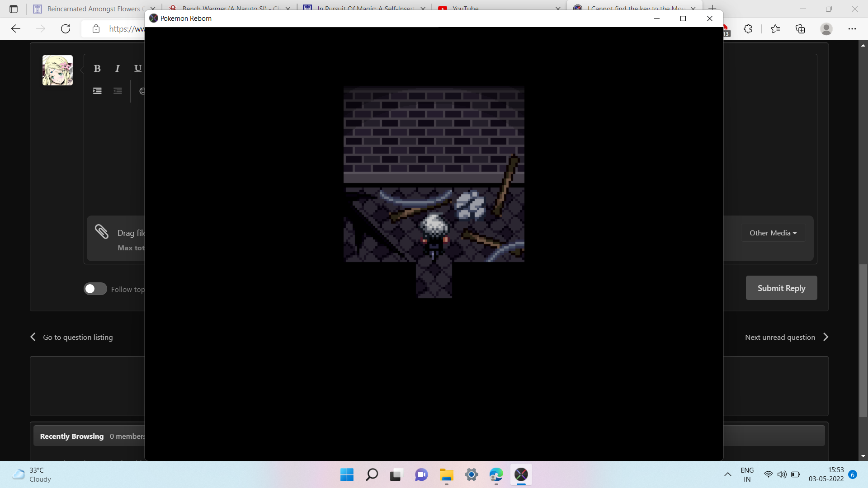Go to question listing link

[x=72, y=338]
